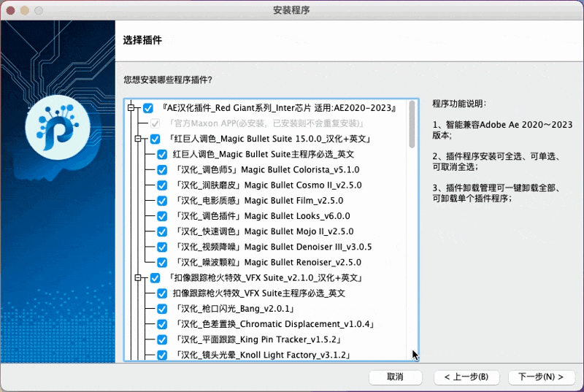Toggle the 扣像跟踪枪火特效_VFX Suite_v2.1.0 group checkbox

(155, 278)
